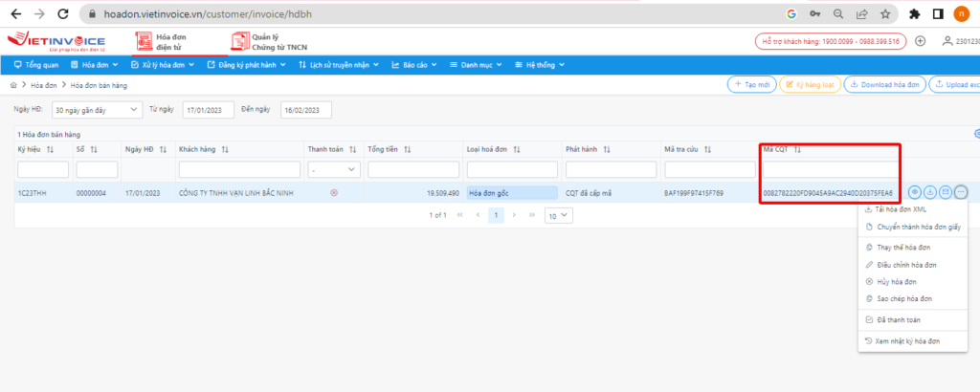Open the page size dropdown showing 10
Screen dimensions: 980x392
(558, 215)
